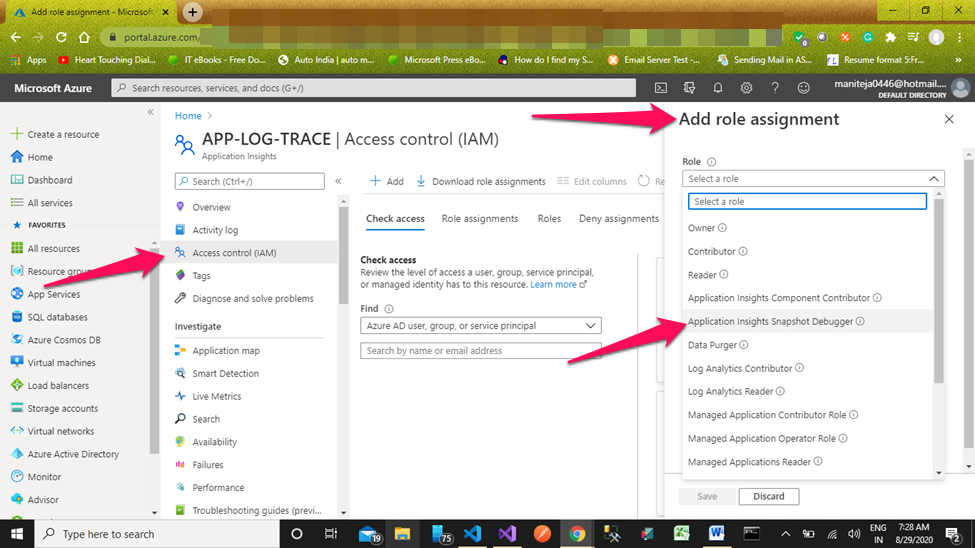
Task: Open All resources favorite
Action: (x=45, y=248)
